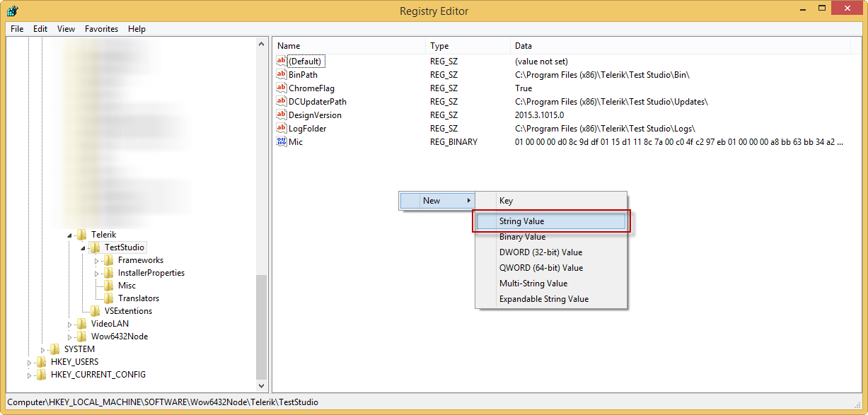Expand the Frameworks key
This screenshot has width=868, height=415.
(x=97, y=260)
